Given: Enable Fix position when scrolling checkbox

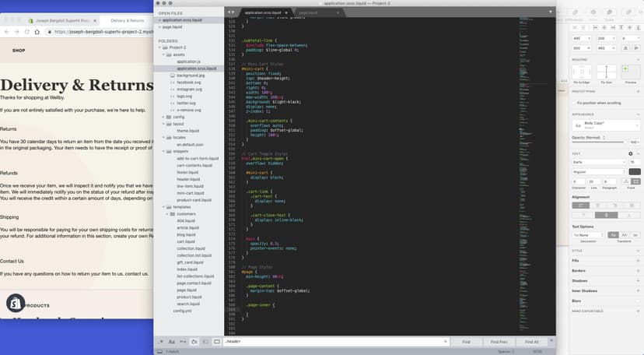Looking at the screenshot, I should pyautogui.click(x=576, y=102).
